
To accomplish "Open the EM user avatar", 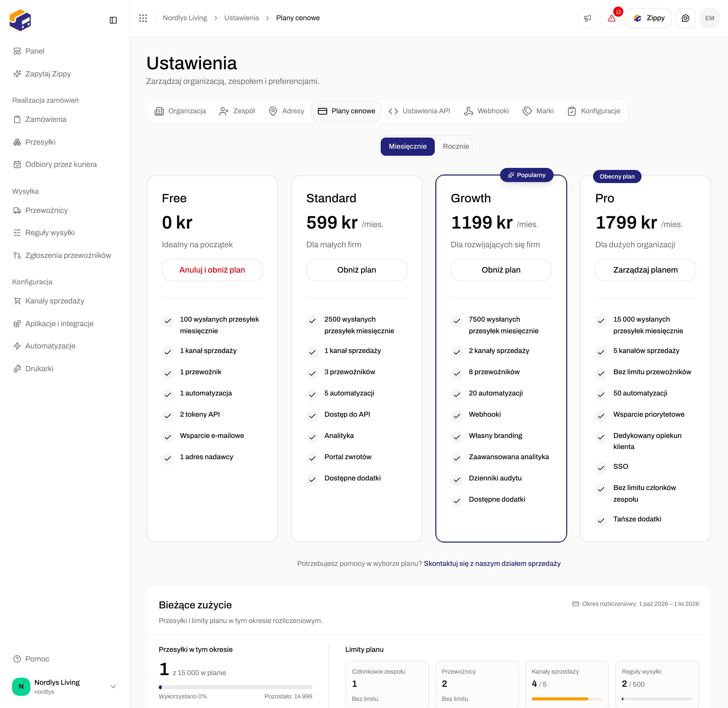I will pos(709,18).
